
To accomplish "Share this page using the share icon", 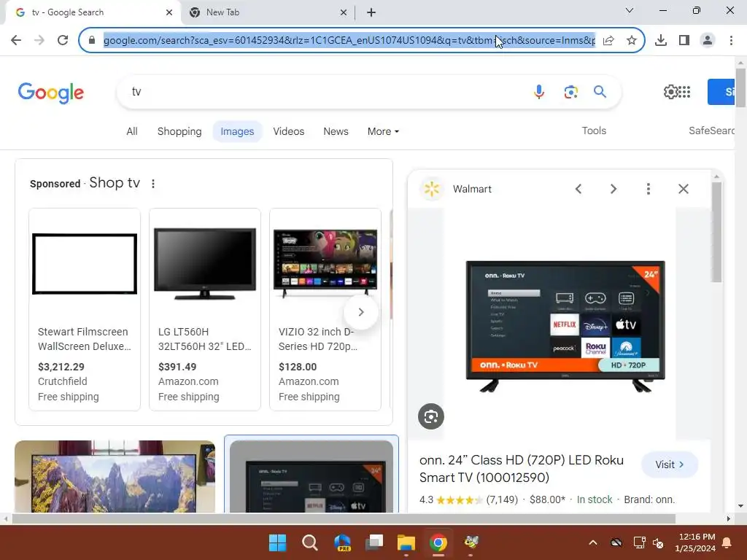I will click(608, 40).
